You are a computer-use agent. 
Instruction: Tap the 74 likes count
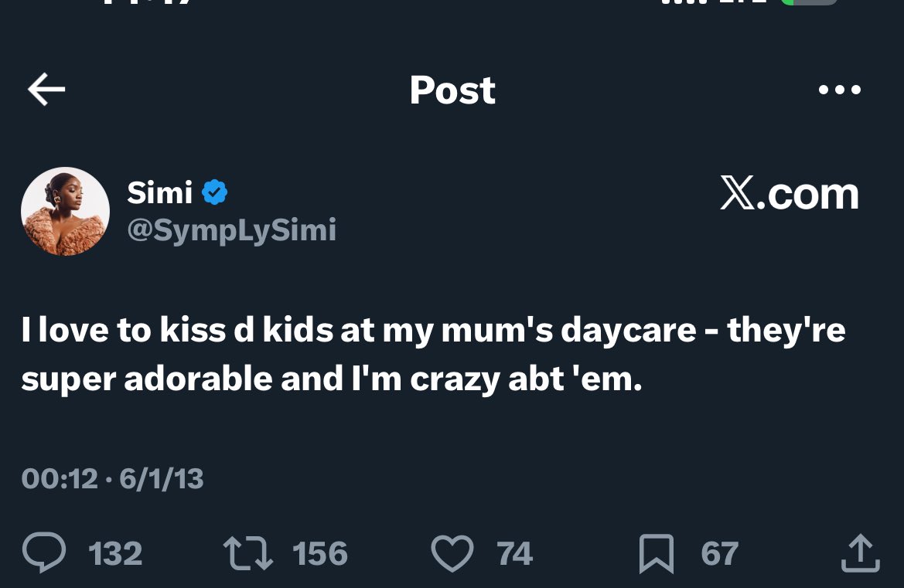514,554
